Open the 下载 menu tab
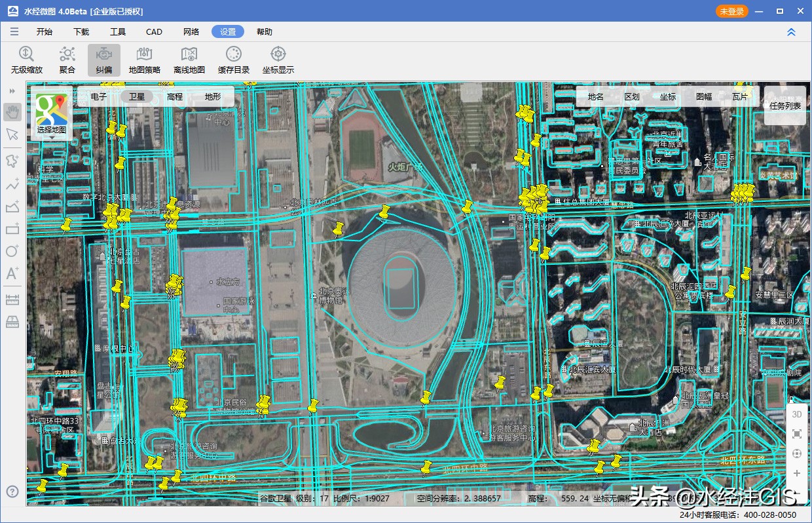812x523 pixels. click(81, 31)
